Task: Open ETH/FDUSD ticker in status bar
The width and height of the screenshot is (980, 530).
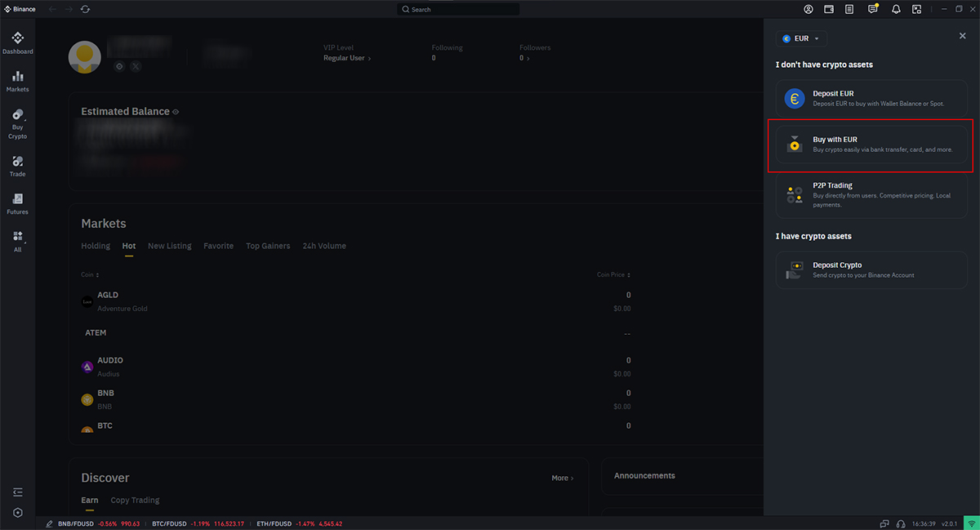Action: coord(299,523)
